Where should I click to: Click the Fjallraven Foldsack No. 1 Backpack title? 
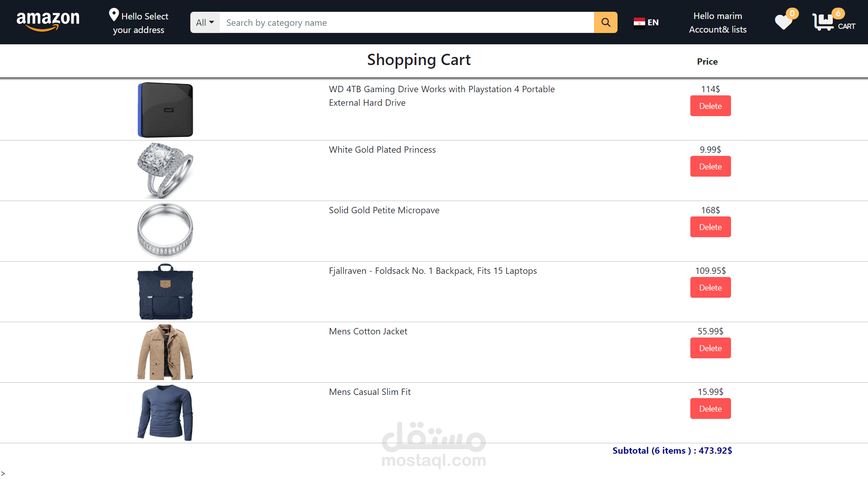[x=433, y=271]
